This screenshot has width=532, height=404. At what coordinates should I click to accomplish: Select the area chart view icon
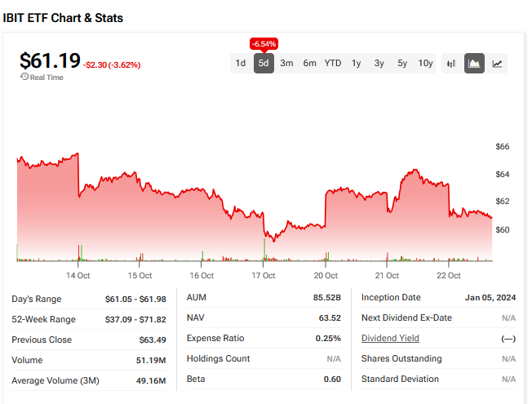pos(474,63)
